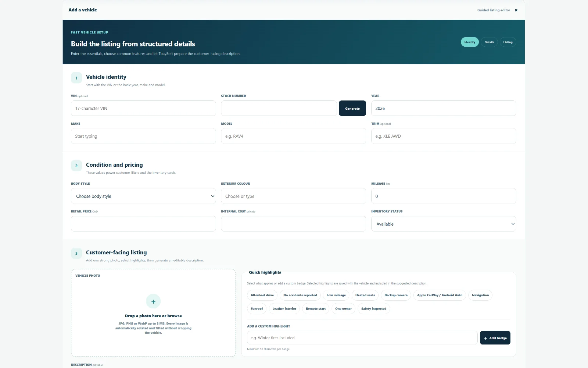The height and width of the screenshot is (368, 588).
Task: Switch to the Listing step tab
Action: [x=508, y=42]
